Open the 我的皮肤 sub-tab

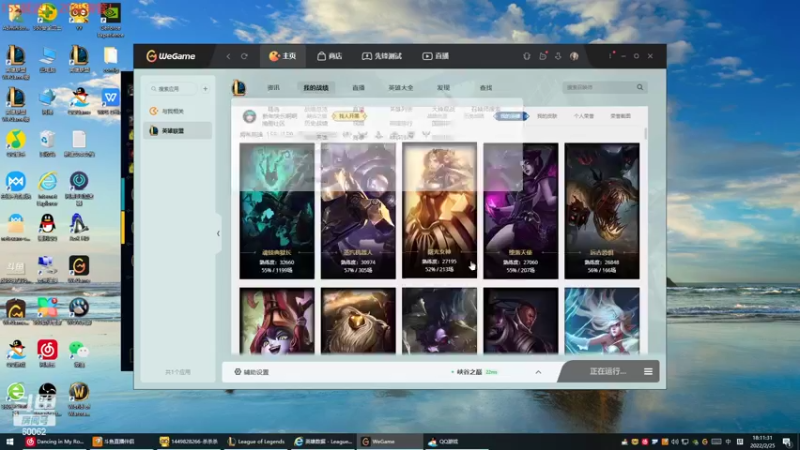[x=547, y=116]
